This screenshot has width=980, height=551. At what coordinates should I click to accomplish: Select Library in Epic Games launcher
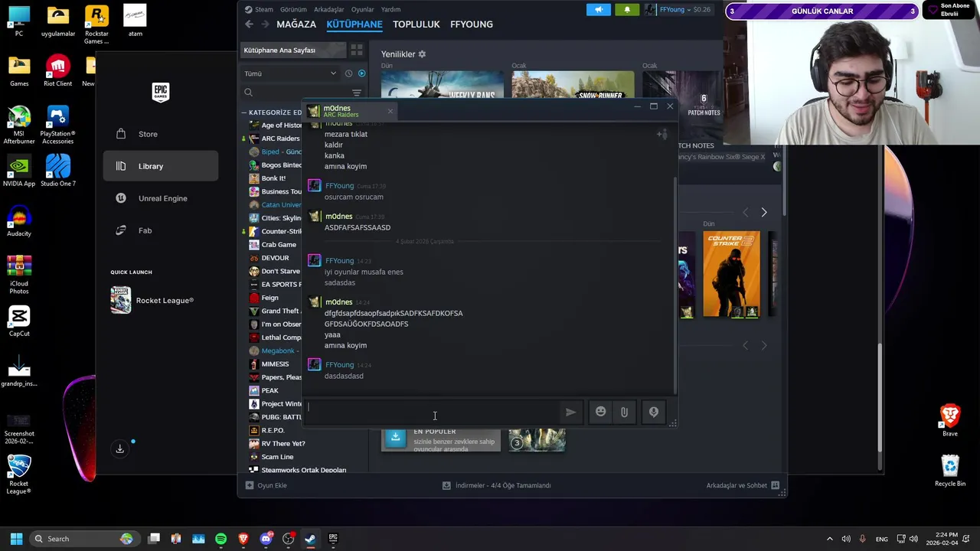161,166
